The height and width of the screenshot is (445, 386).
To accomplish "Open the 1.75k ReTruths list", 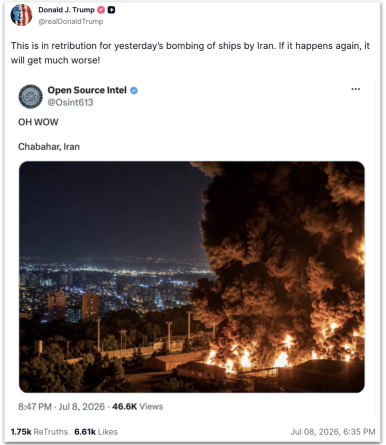I will pyautogui.click(x=39, y=432).
